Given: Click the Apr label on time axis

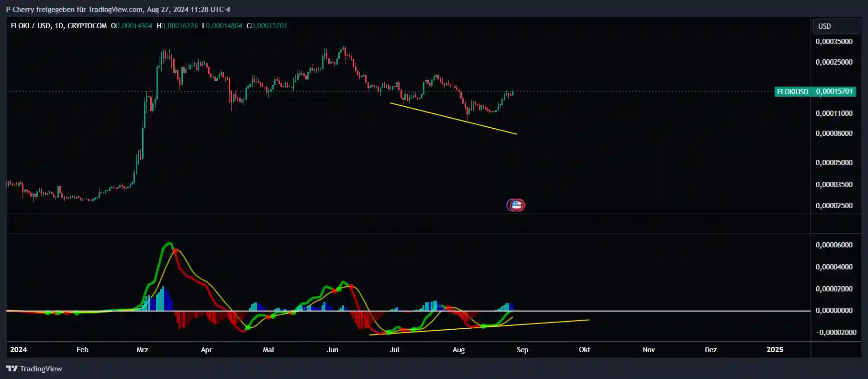Looking at the screenshot, I should [x=206, y=350].
